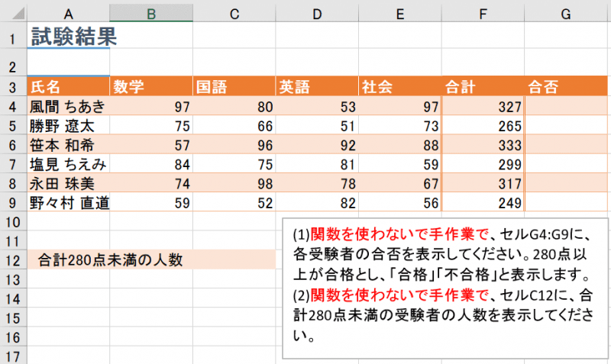Select cell C12 right of 280点未満 label

click(234, 259)
